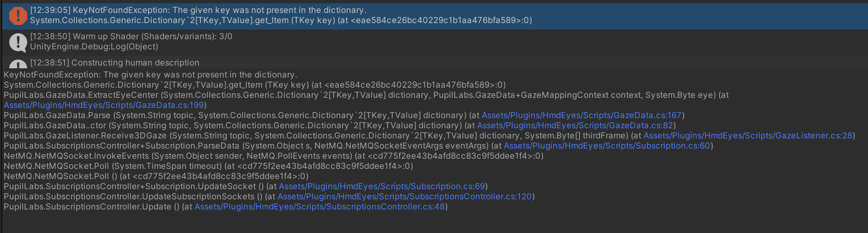Select the KeyNotFoundException log entry
The height and width of the screenshot is (233, 868).
[435, 16]
